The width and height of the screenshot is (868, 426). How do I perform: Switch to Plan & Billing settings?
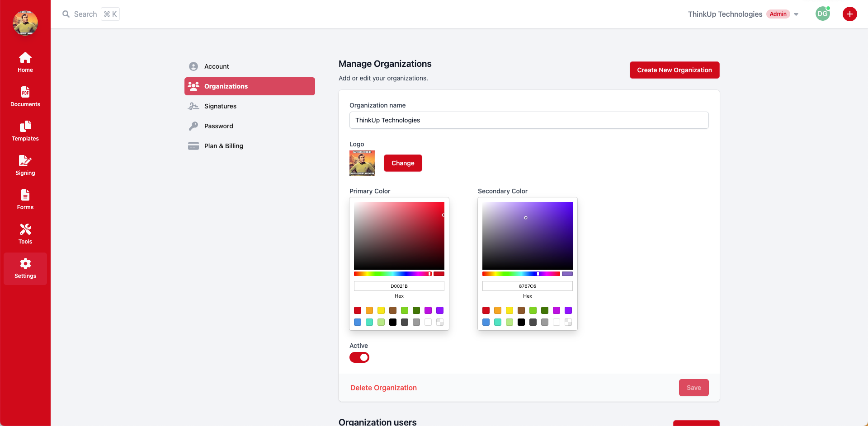(x=223, y=146)
